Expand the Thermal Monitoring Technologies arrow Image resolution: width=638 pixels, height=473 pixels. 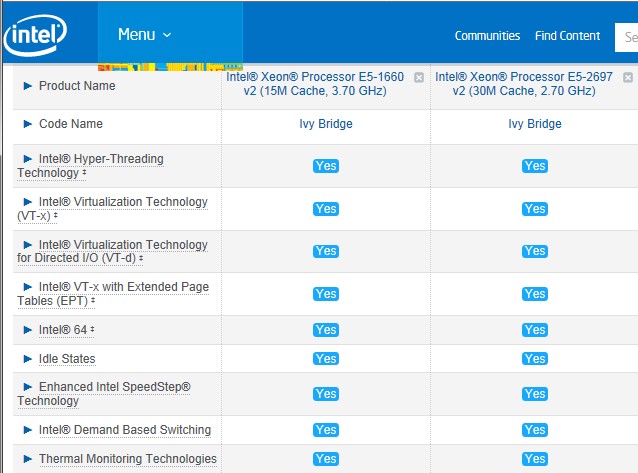coord(28,459)
